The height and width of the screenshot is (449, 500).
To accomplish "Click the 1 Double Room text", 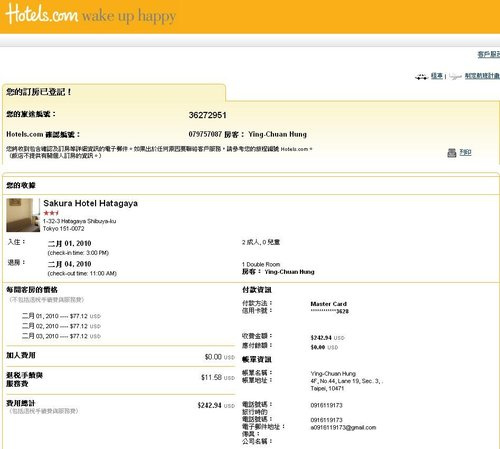I will pyautogui.click(x=261, y=264).
